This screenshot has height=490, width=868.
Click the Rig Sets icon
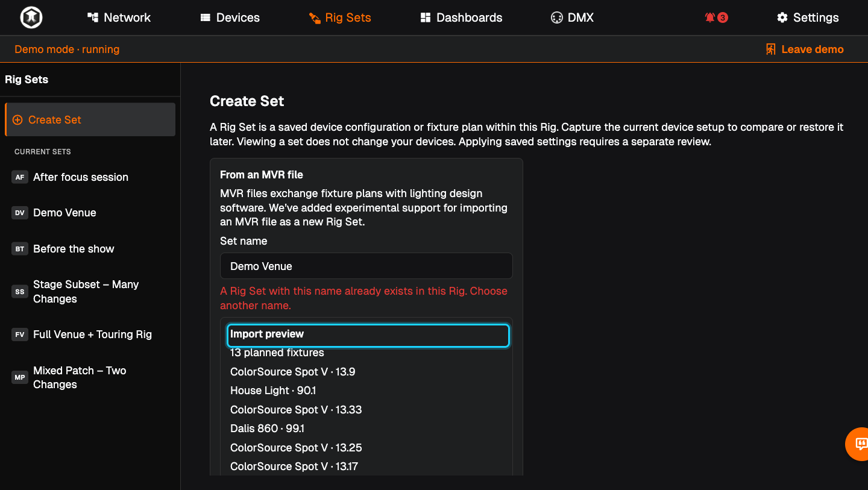coord(315,17)
